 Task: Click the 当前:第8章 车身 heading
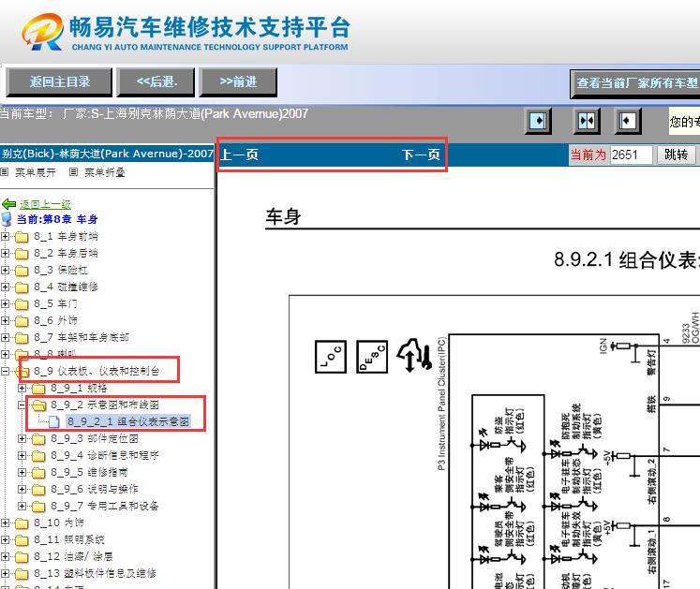pos(57,219)
